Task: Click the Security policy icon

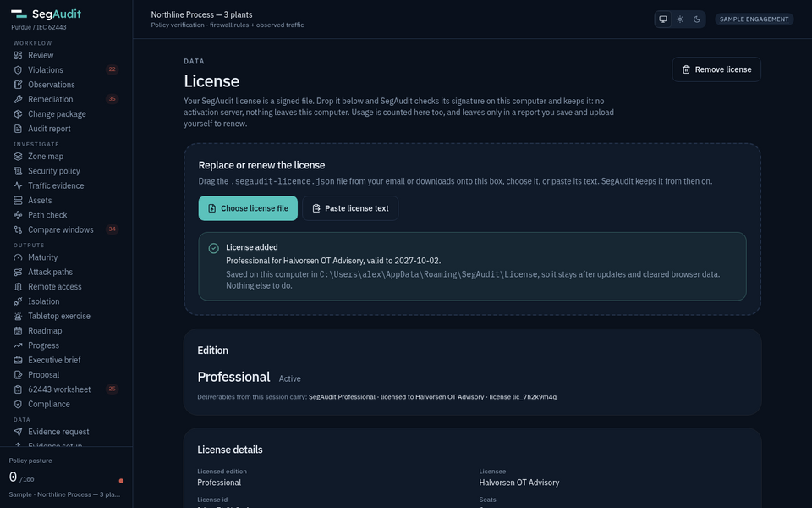Action: tap(18, 171)
